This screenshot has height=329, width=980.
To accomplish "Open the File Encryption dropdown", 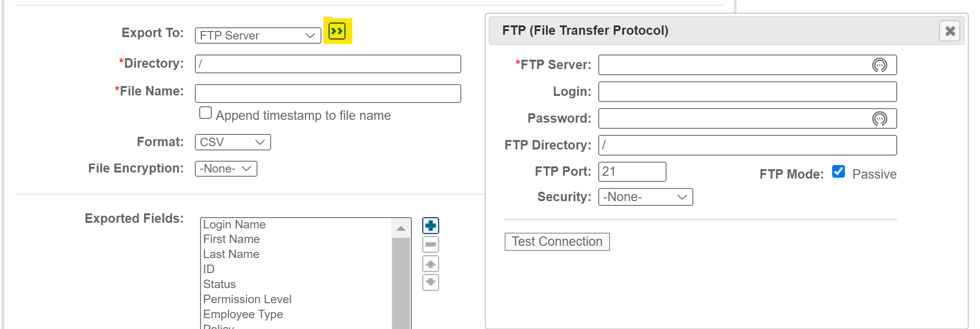I will click(x=226, y=169).
